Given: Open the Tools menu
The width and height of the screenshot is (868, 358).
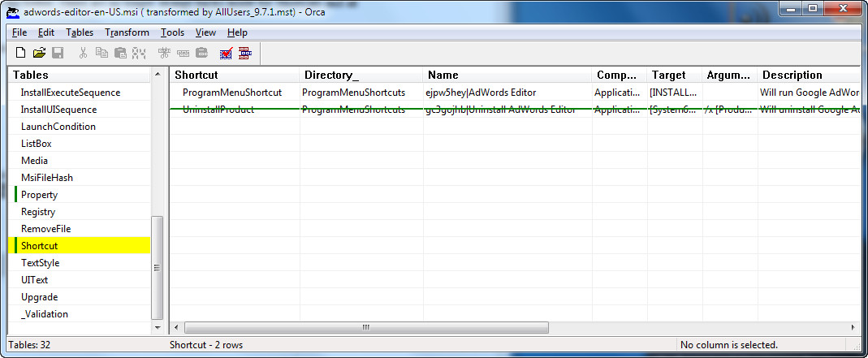Looking at the screenshot, I should click(x=172, y=32).
